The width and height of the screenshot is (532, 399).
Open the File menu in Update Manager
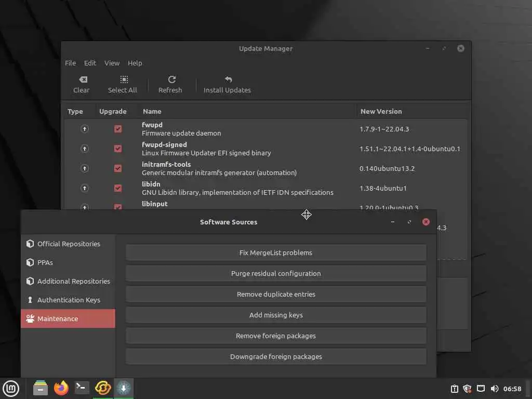click(x=70, y=63)
